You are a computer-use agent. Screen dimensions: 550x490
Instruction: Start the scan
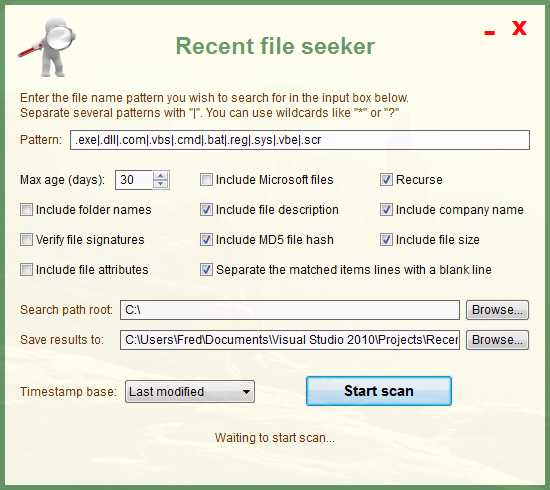coord(379,391)
